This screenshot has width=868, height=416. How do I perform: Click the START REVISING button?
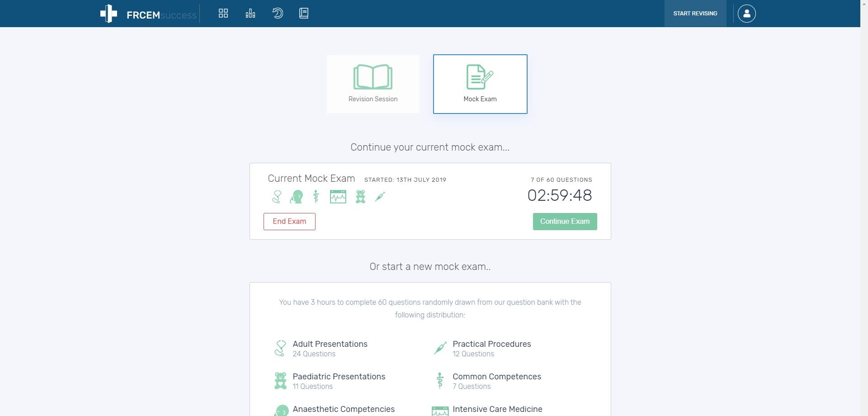click(x=695, y=14)
